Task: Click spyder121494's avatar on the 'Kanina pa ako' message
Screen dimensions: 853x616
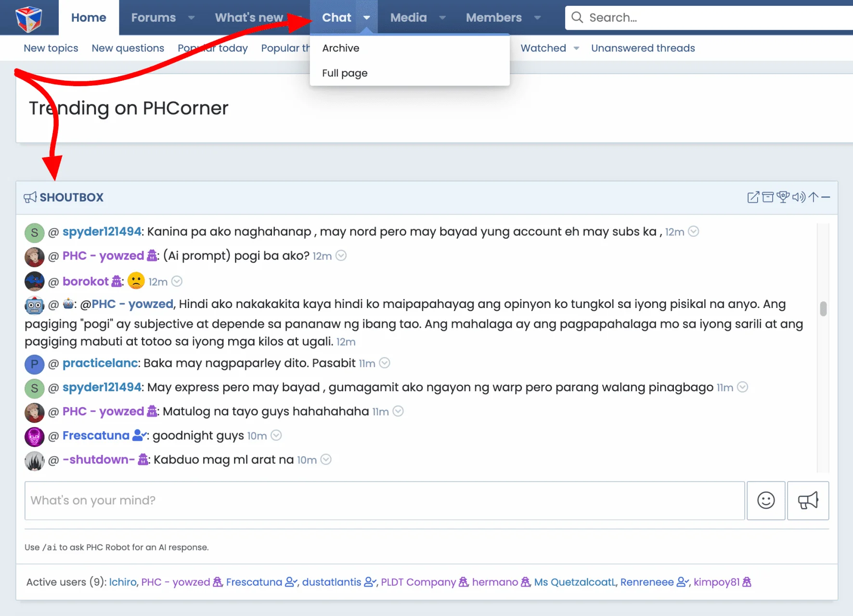Action: tap(35, 233)
